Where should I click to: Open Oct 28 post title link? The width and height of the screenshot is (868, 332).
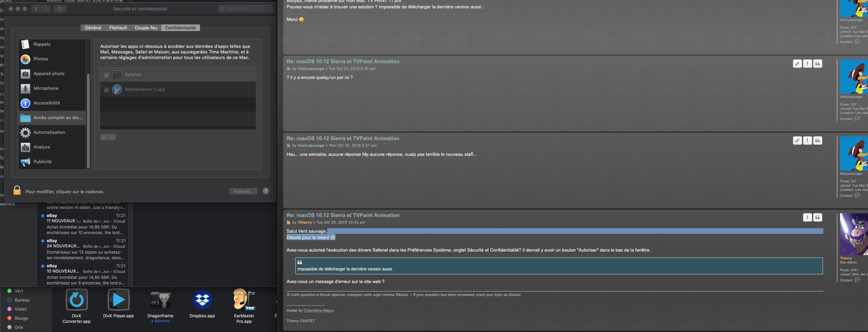[343, 138]
